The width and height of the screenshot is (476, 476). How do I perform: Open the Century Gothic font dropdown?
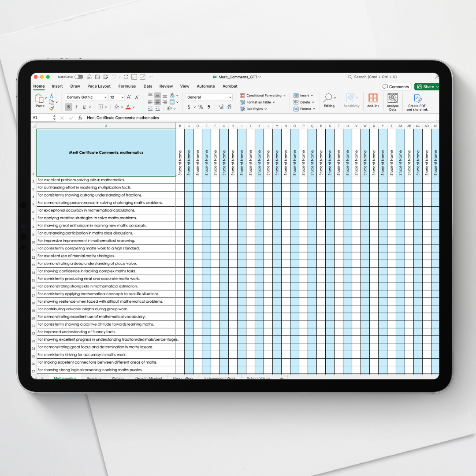point(105,97)
